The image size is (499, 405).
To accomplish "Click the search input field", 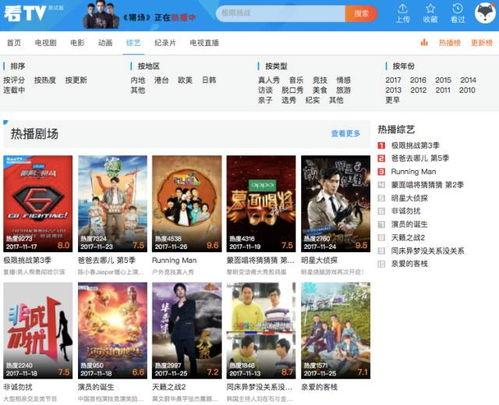I will tap(281, 13).
